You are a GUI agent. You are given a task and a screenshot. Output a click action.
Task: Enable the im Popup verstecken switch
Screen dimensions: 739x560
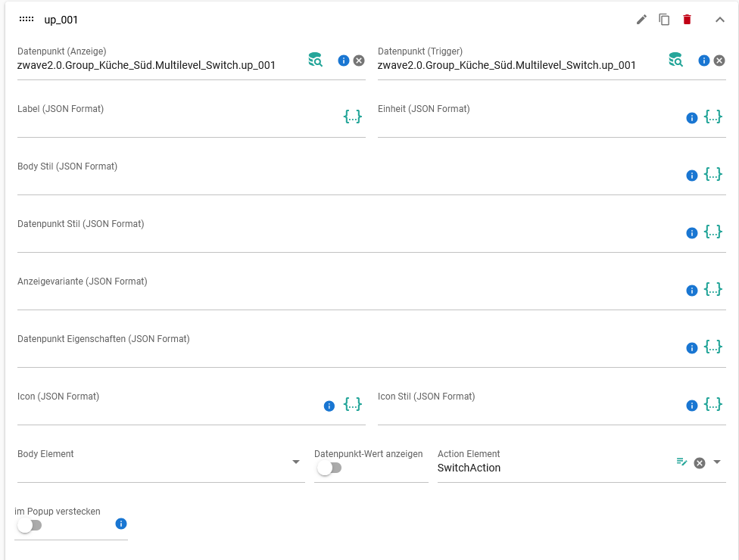pyautogui.click(x=30, y=525)
